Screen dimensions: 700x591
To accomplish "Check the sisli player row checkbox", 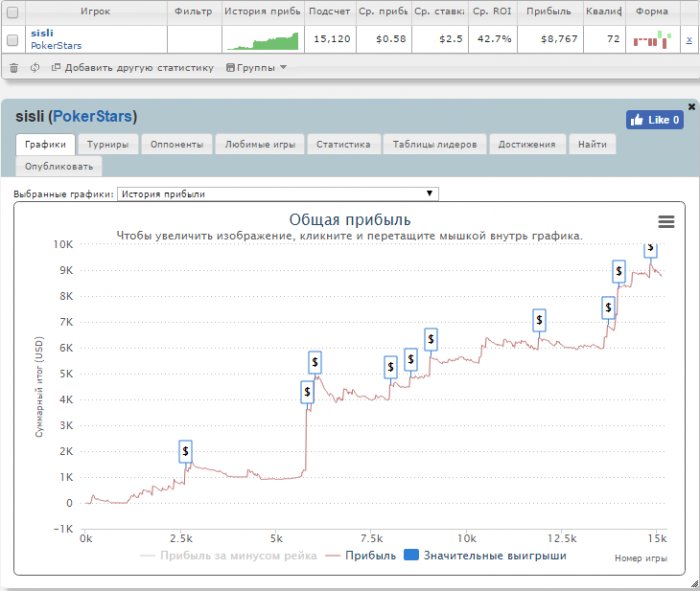I will click(x=12, y=40).
